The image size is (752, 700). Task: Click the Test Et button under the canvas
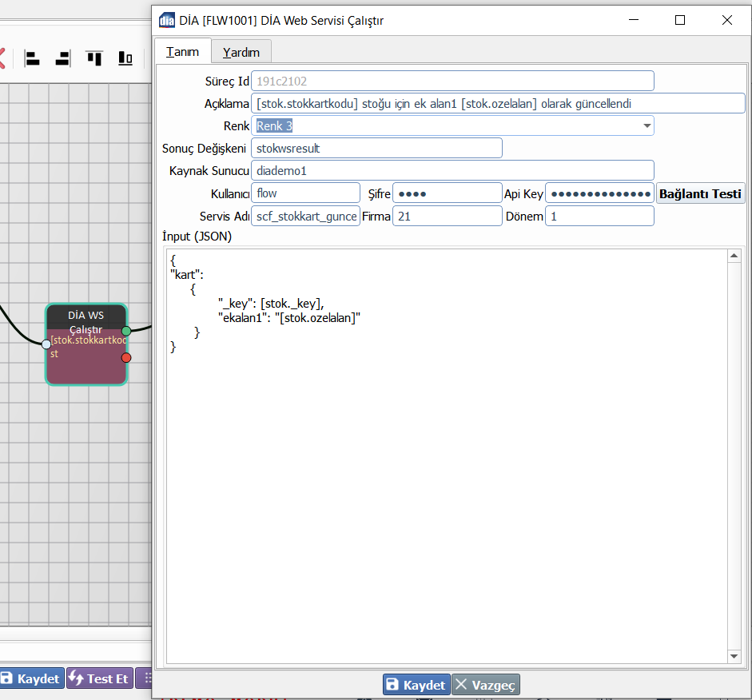click(x=100, y=678)
